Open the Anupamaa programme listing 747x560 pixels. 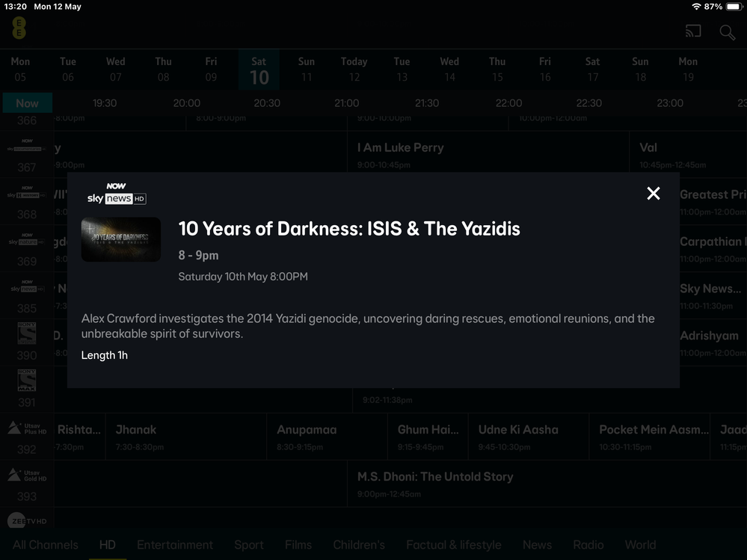click(x=328, y=437)
